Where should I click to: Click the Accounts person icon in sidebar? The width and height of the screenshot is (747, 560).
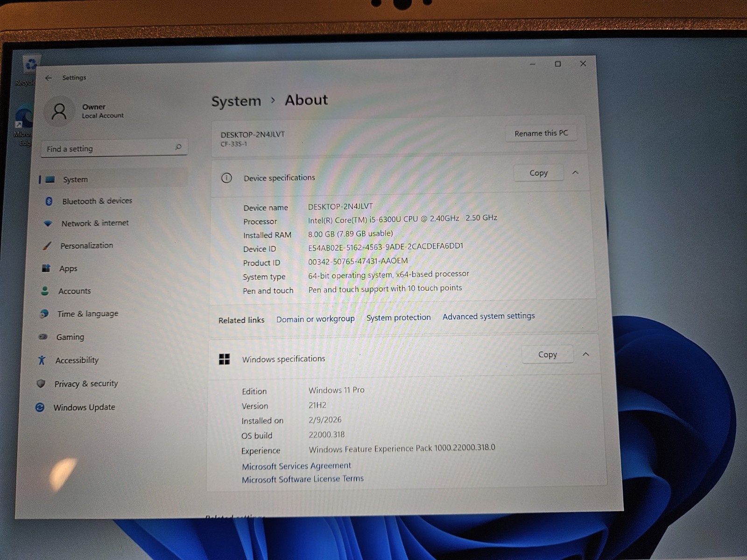(x=45, y=291)
